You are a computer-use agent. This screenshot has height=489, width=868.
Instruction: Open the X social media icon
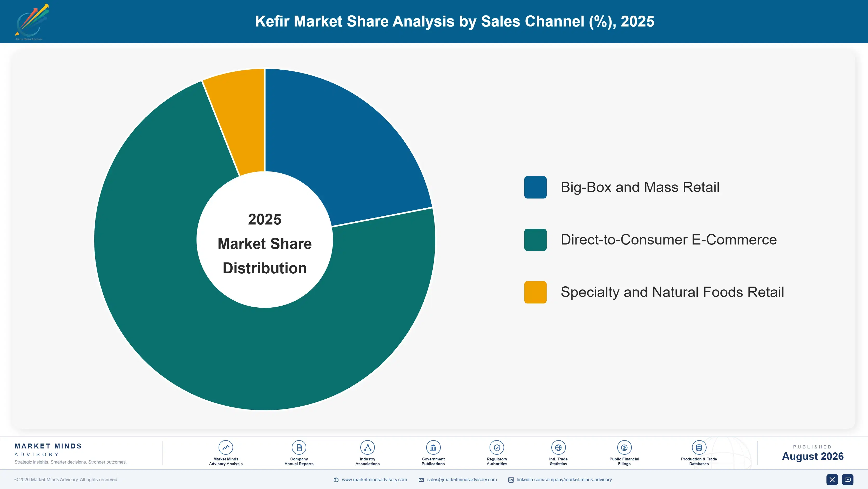tap(832, 480)
